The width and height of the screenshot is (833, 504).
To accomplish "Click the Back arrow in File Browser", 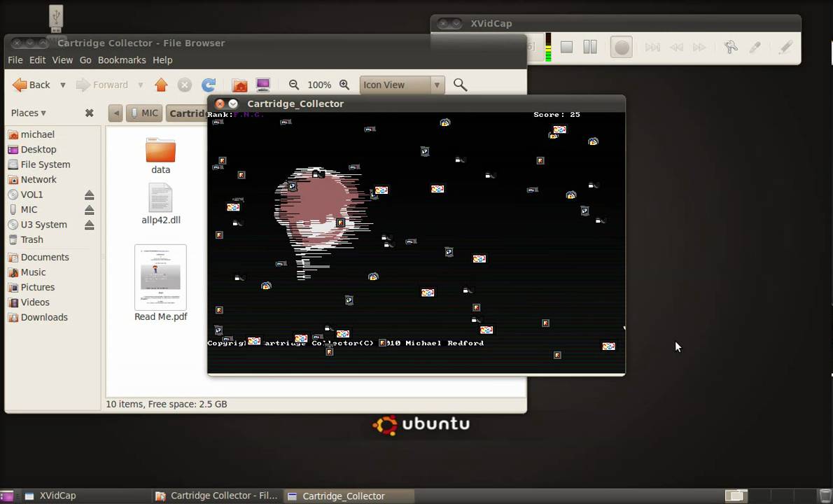I will tap(31, 85).
